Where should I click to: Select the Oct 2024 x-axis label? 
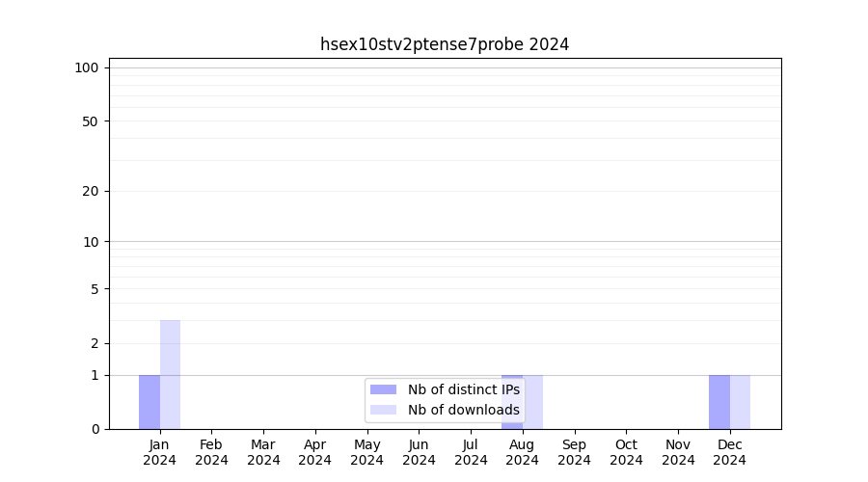[626, 452]
